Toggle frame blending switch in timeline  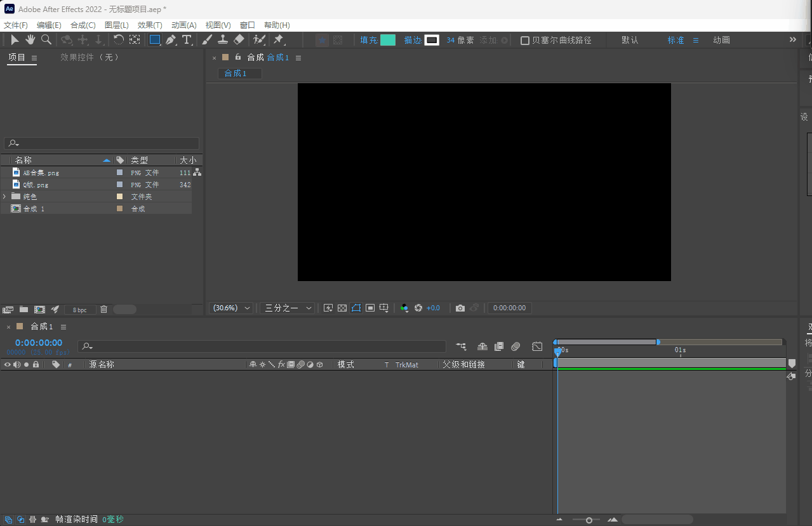499,346
